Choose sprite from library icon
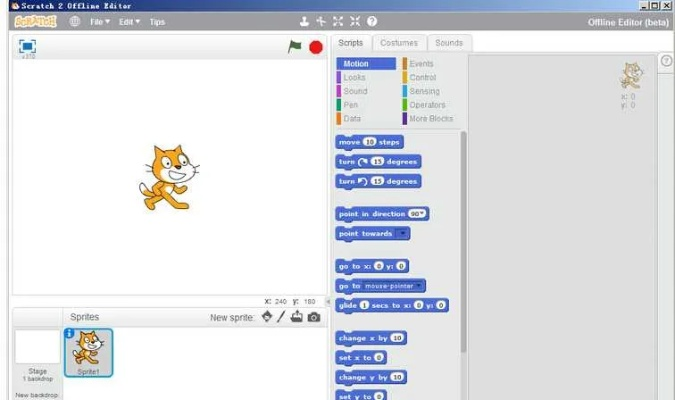 (266, 317)
